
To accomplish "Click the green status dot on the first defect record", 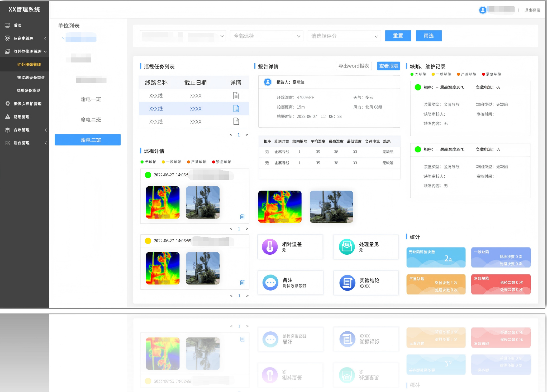I will point(418,87).
